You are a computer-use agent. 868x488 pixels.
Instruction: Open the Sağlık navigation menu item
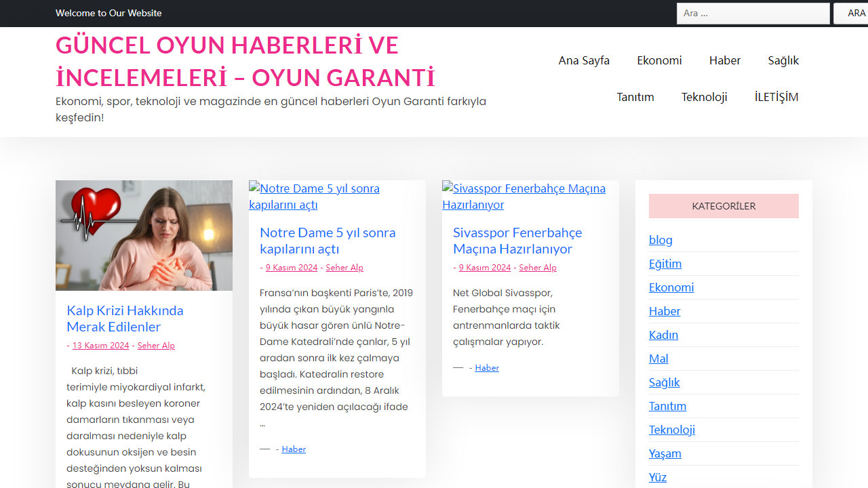(783, 60)
